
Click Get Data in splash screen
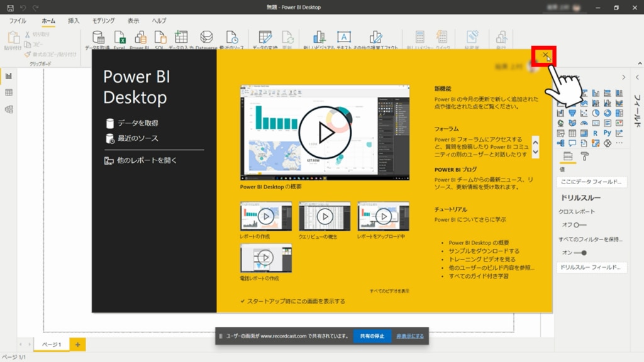[132, 123]
